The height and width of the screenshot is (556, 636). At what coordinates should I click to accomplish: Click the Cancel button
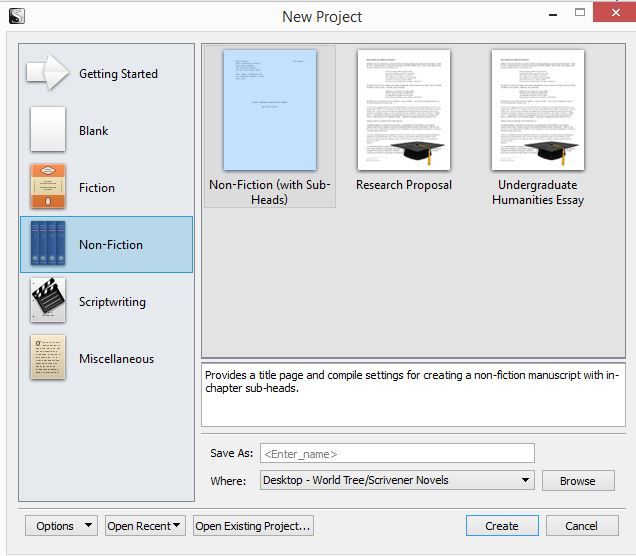click(x=582, y=526)
